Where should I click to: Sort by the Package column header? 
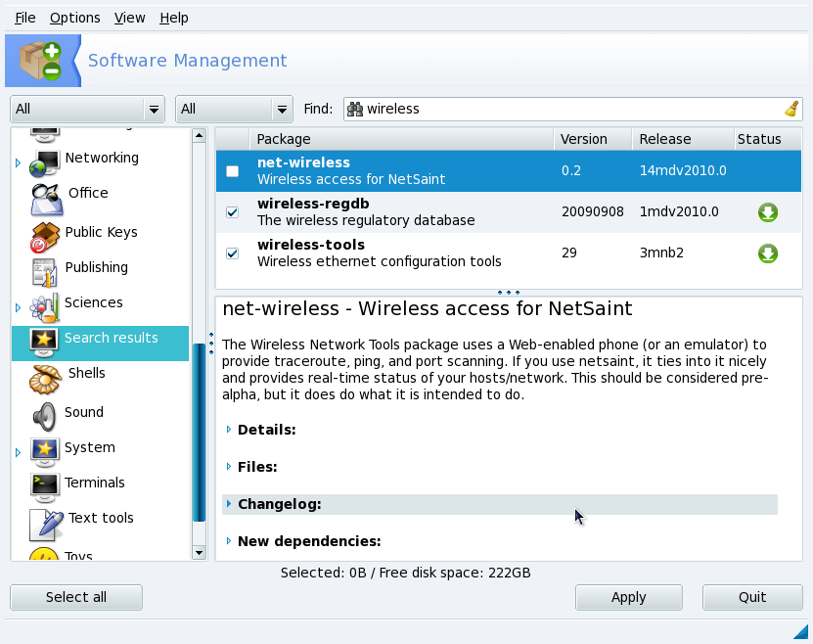tap(401, 139)
